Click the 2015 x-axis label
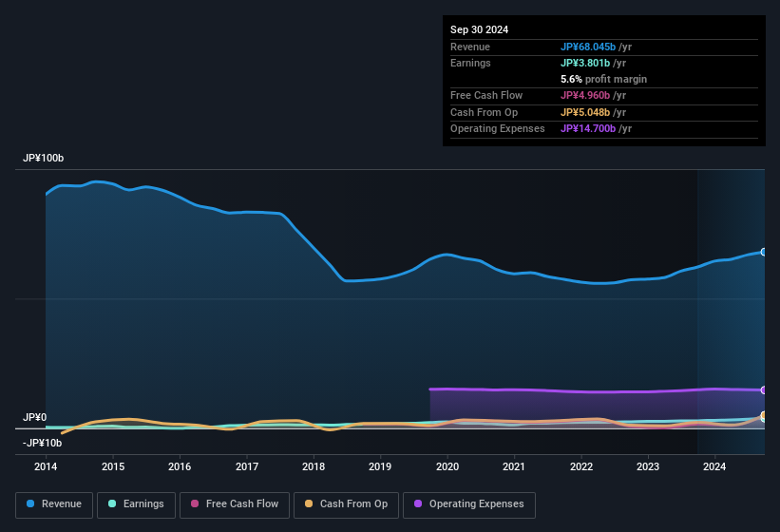 pyautogui.click(x=113, y=466)
